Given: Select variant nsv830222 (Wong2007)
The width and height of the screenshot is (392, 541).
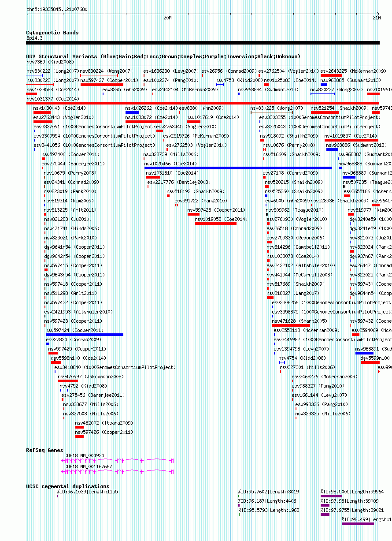Looking at the screenshot, I should click(52, 71).
